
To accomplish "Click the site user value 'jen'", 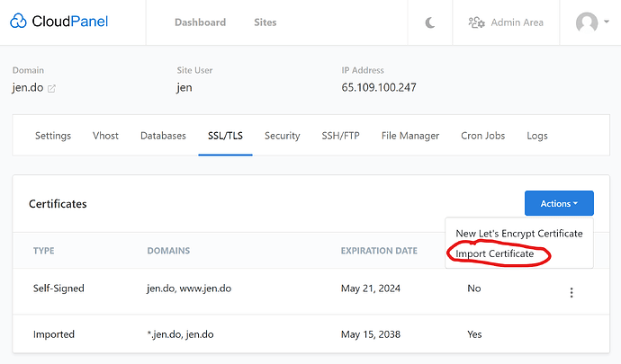I will tap(184, 87).
